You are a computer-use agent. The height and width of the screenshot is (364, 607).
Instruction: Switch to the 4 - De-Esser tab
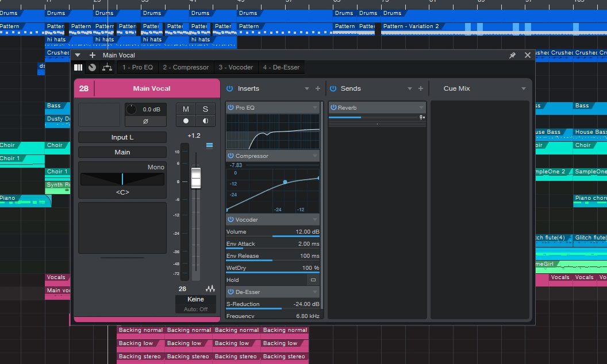pyautogui.click(x=281, y=67)
